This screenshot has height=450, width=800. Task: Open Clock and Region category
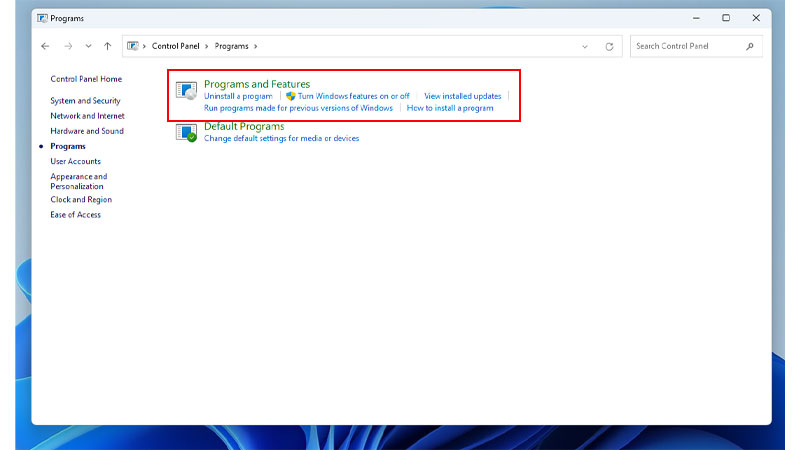[x=81, y=199]
